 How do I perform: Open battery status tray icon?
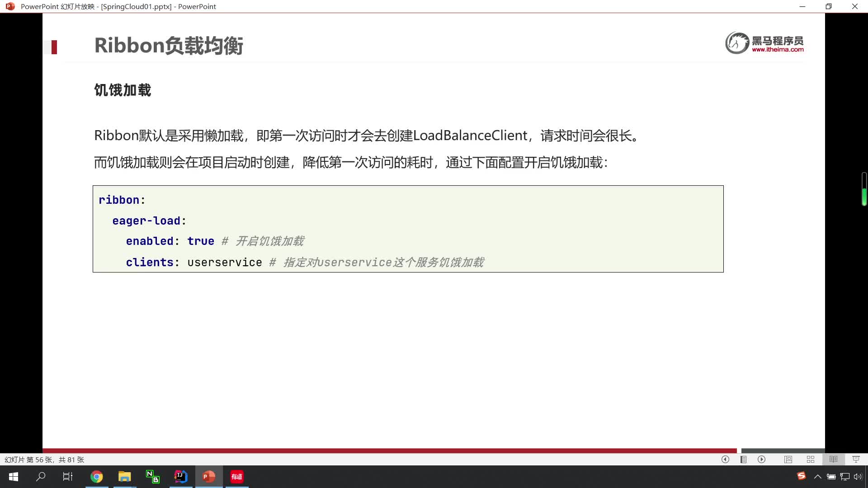tap(831, 477)
